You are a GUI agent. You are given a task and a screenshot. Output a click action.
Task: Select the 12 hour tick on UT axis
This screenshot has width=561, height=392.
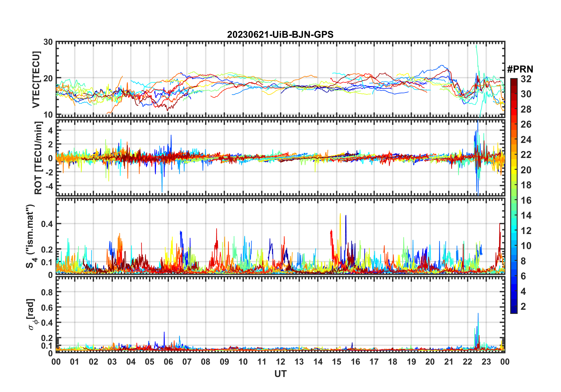(280, 362)
